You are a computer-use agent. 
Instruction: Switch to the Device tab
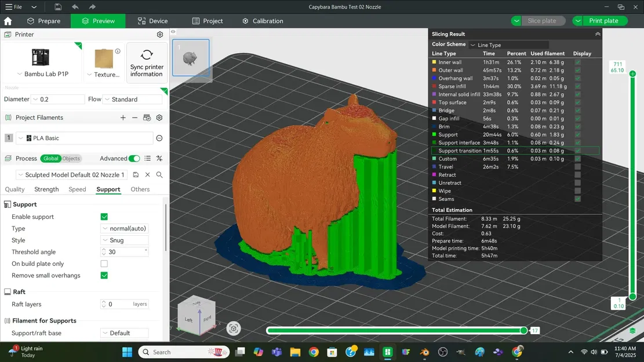pos(152,20)
